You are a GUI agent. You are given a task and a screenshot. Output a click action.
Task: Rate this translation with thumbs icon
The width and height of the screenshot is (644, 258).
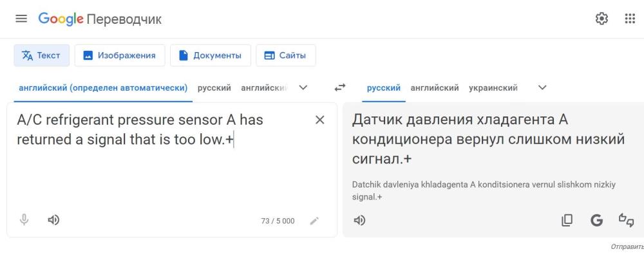pos(626,220)
